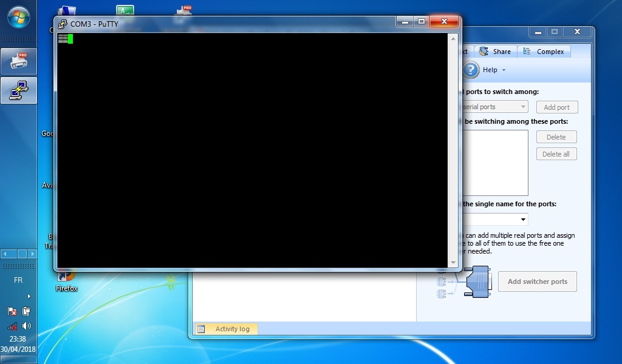The width and height of the screenshot is (622, 364).
Task: Click the Delete all button
Action: pos(556,154)
